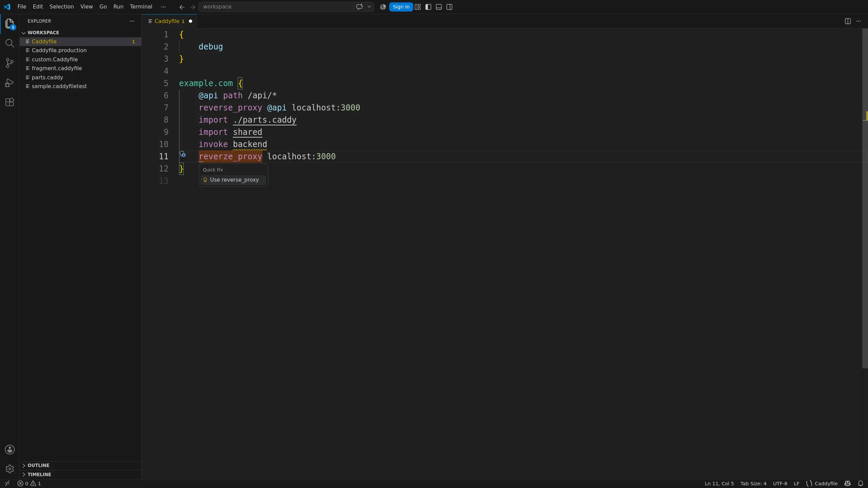
Task: Open the Selection menu
Action: (61, 7)
